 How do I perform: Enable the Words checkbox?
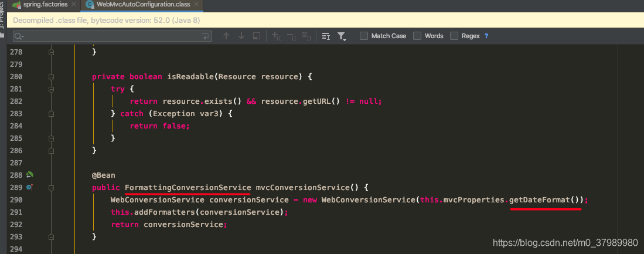pyautogui.click(x=417, y=36)
